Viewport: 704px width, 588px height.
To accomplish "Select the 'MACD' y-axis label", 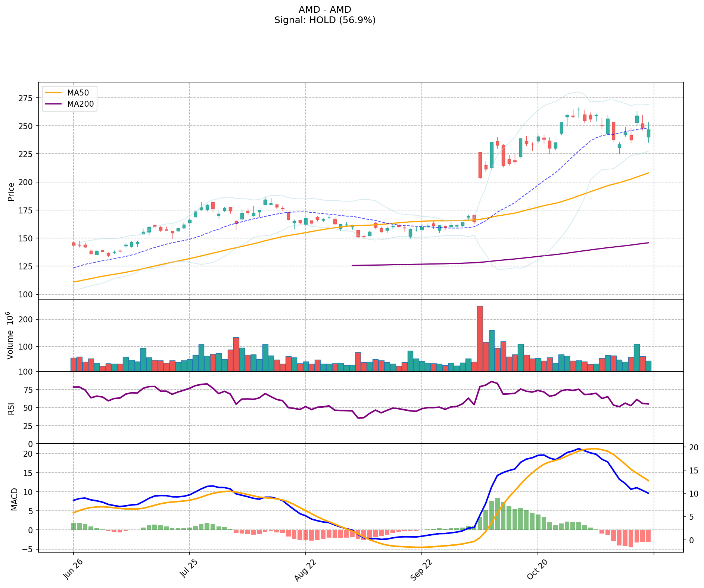I will click(14, 499).
